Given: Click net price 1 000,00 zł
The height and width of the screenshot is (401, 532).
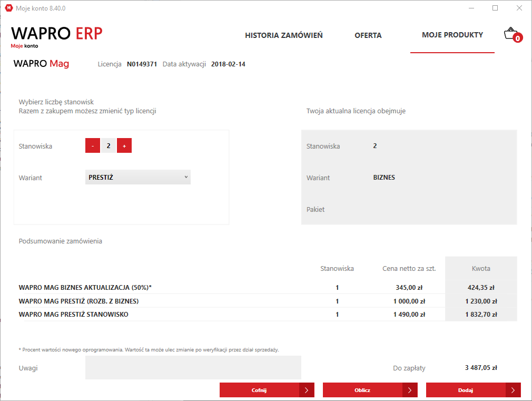Looking at the screenshot, I should point(409,301).
